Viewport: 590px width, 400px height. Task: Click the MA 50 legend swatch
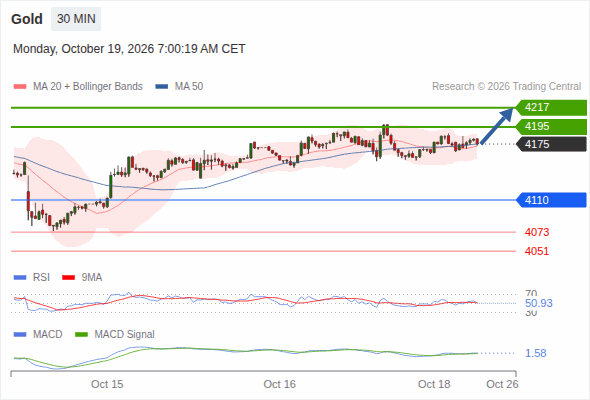tap(162, 87)
